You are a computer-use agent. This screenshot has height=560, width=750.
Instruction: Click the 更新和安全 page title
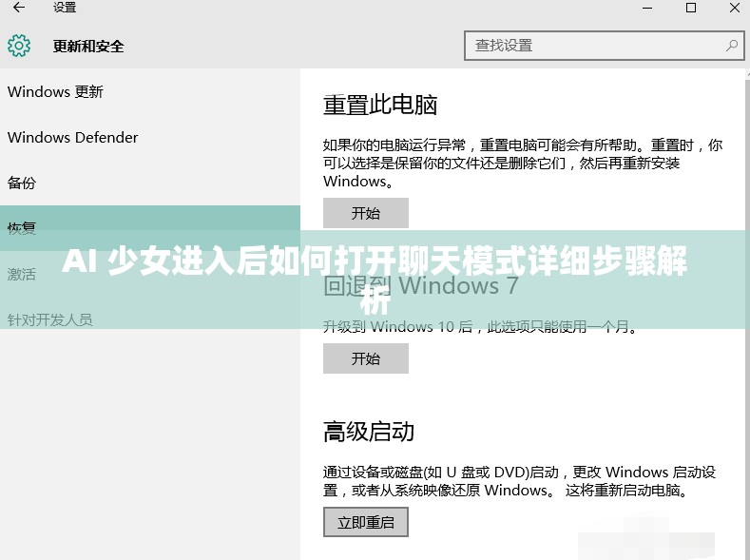pos(88,47)
